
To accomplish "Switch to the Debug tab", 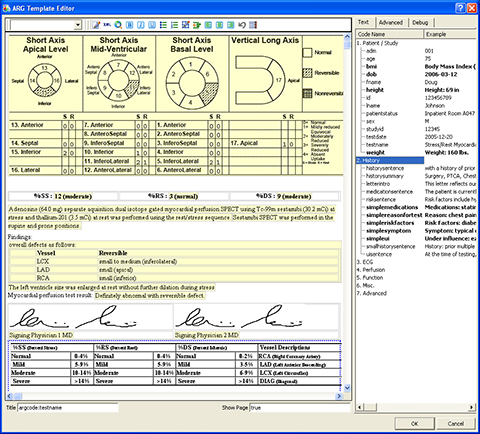I will [x=420, y=23].
